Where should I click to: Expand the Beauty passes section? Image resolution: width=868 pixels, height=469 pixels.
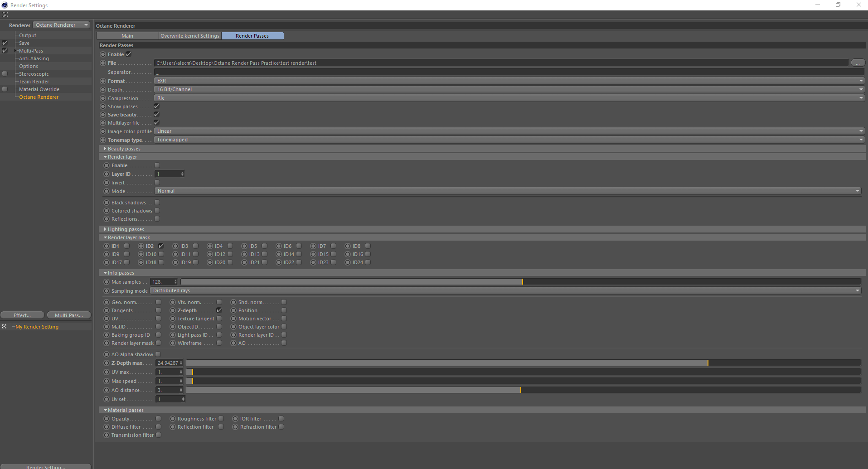[105, 149]
